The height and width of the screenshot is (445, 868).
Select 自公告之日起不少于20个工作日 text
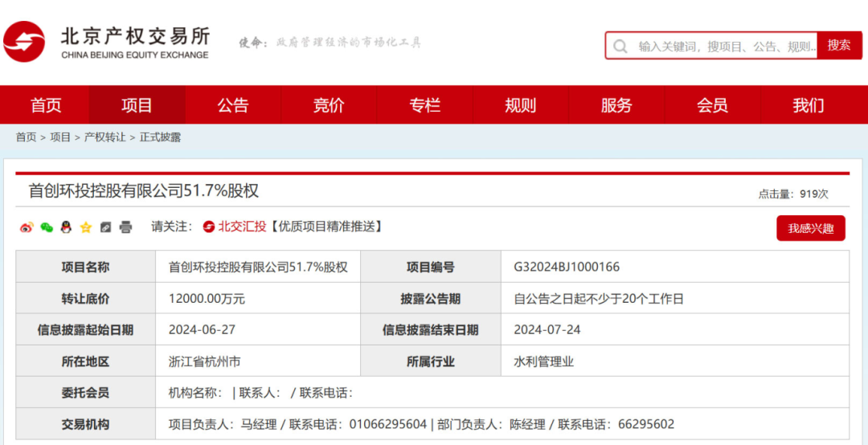(x=599, y=300)
